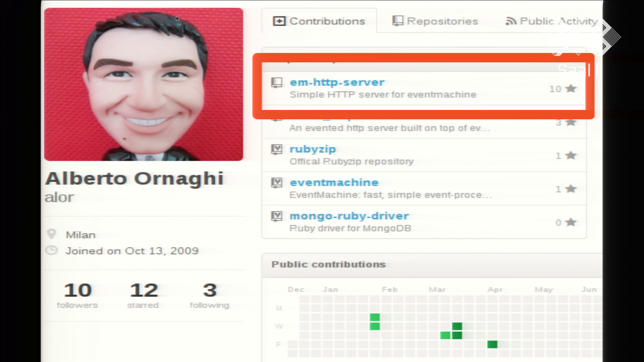The height and width of the screenshot is (362, 644).
Task: Open the em-http-server repository link
Action: pos(337,82)
